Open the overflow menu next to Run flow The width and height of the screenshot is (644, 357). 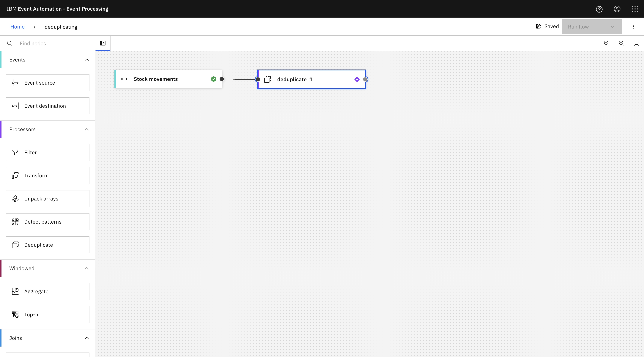coord(634,26)
